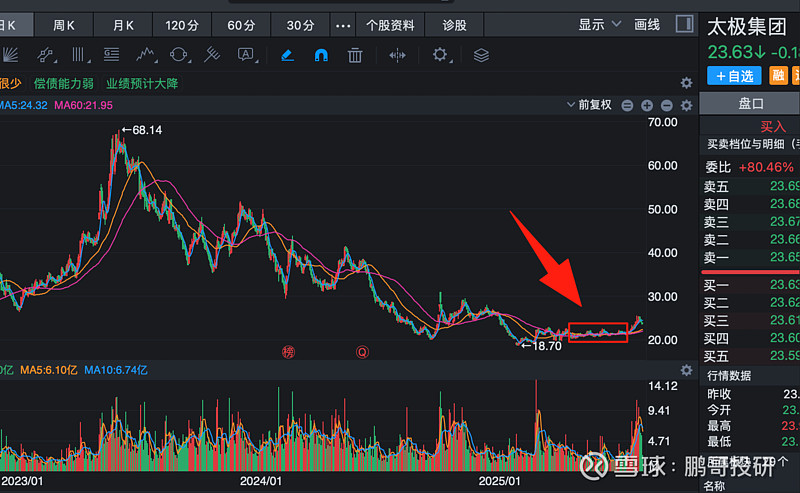Viewport: 800px width, 493px height.
Task: Select the fan lines drawing tool
Action: pos(10,55)
